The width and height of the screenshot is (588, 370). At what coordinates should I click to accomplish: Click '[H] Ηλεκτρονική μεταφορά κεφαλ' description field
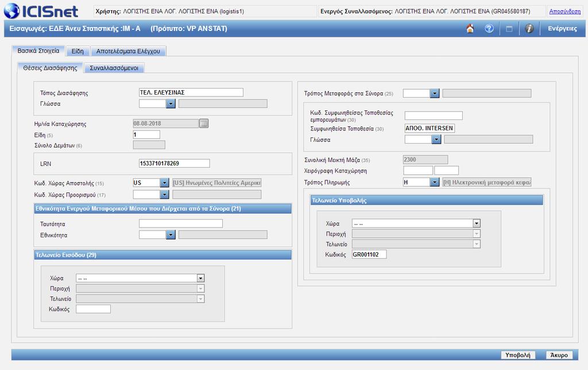487,182
